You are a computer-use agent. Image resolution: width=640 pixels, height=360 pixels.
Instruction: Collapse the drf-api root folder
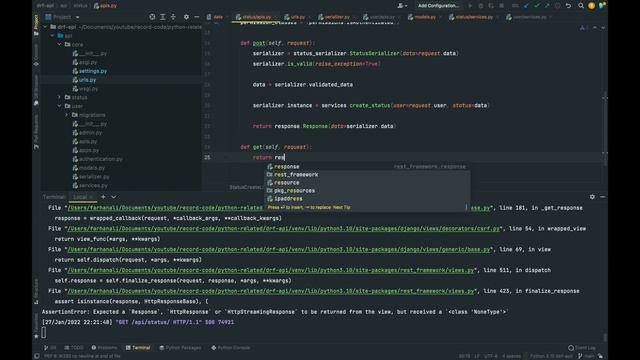[45, 27]
